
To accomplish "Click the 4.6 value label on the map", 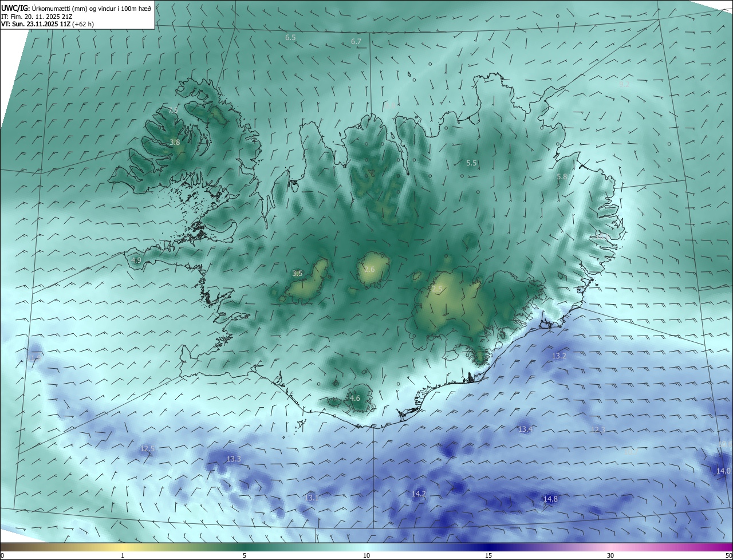I will tap(355, 399).
